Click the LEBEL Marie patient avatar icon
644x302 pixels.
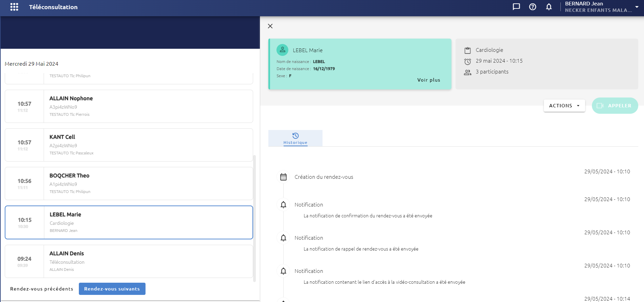282,50
